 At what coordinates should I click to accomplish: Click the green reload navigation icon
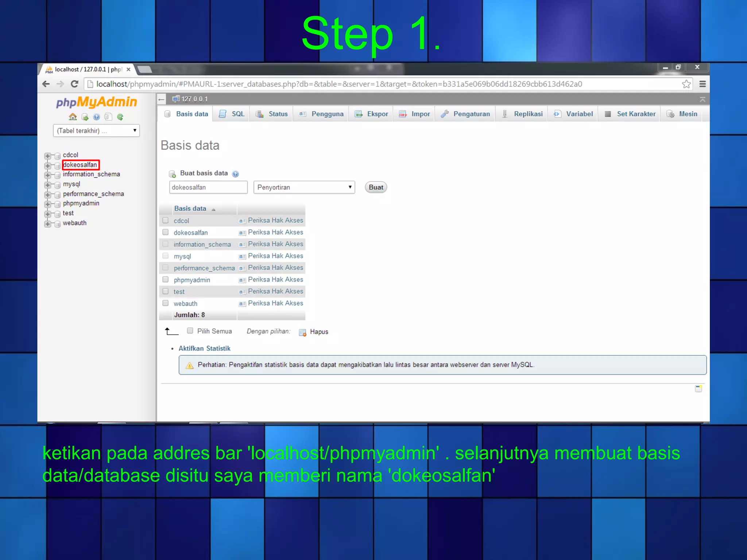[120, 117]
